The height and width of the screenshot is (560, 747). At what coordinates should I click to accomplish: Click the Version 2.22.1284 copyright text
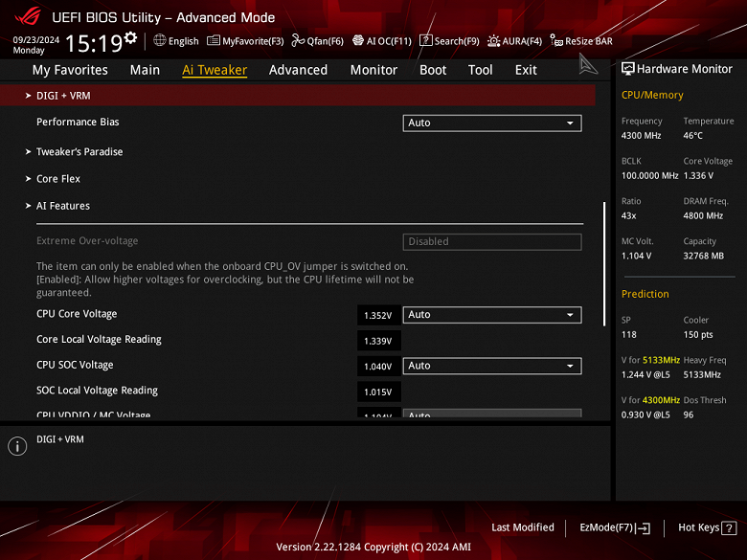pos(373,548)
